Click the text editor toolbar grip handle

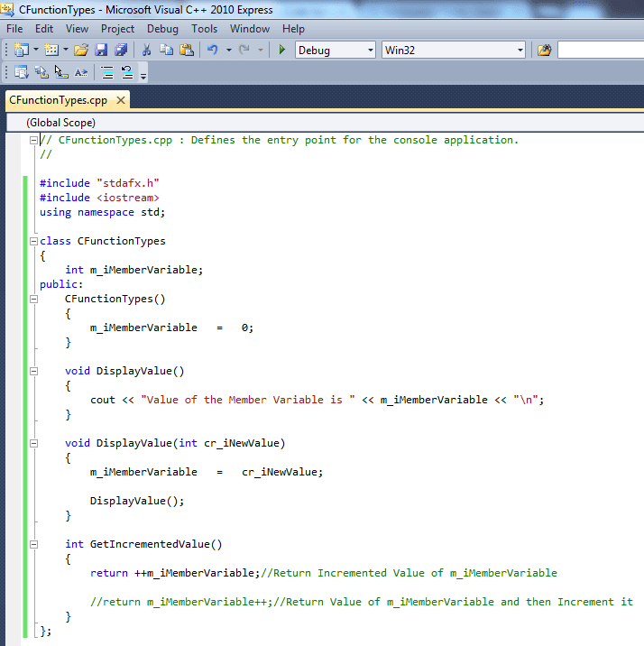point(6,72)
